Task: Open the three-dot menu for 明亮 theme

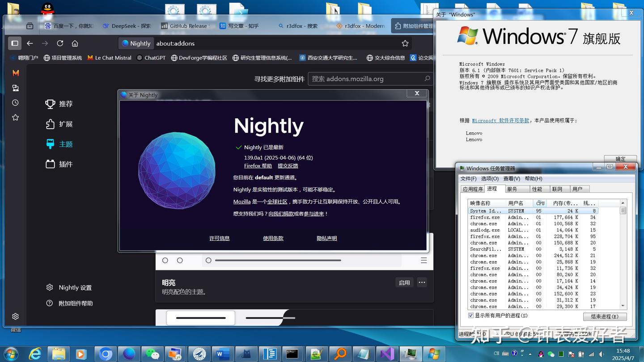Action: tap(422, 282)
